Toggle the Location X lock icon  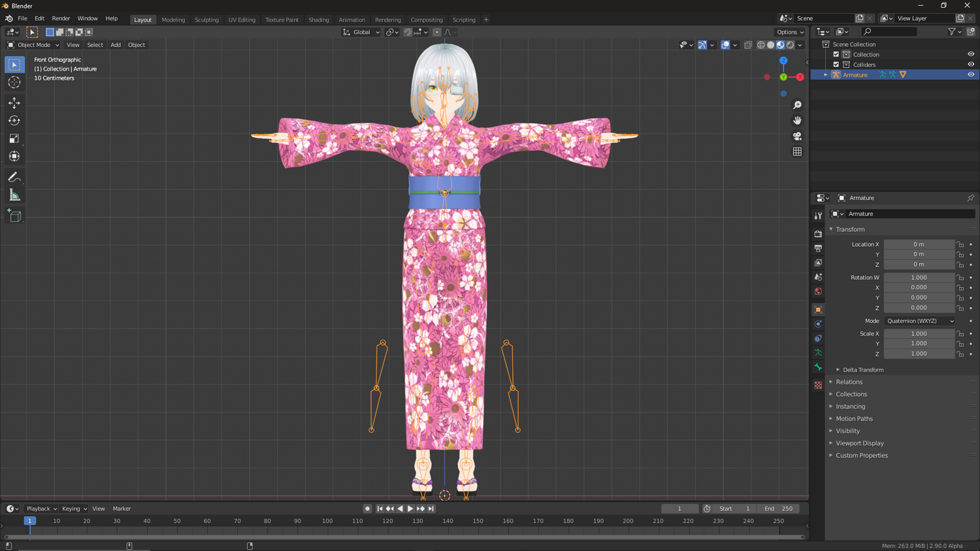[x=960, y=244]
